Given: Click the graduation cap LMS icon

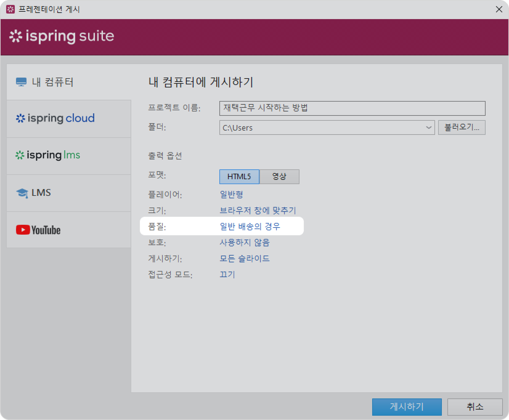Looking at the screenshot, I should click(22, 193).
